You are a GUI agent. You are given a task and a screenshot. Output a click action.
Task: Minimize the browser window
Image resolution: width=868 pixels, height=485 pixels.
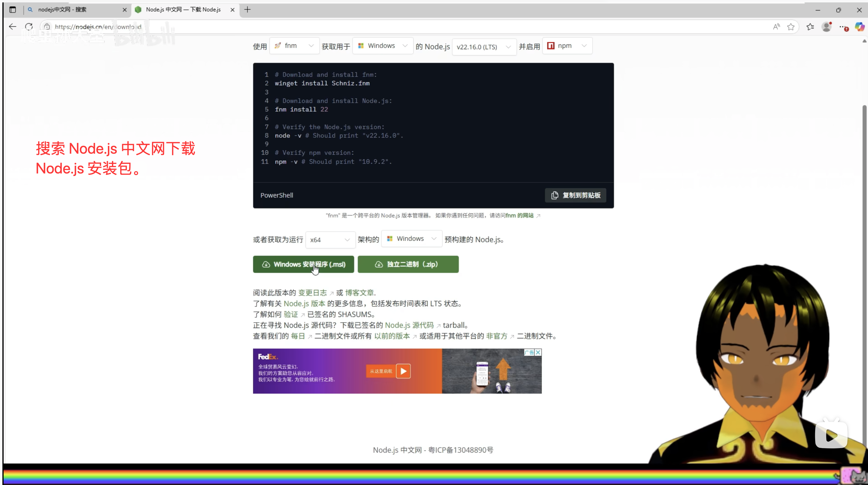tap(818, 10)
